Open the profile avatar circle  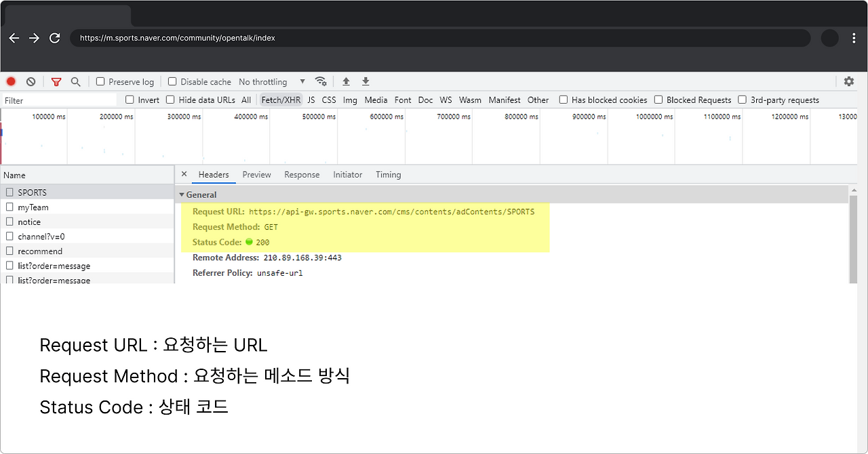(x=830, y=38)
